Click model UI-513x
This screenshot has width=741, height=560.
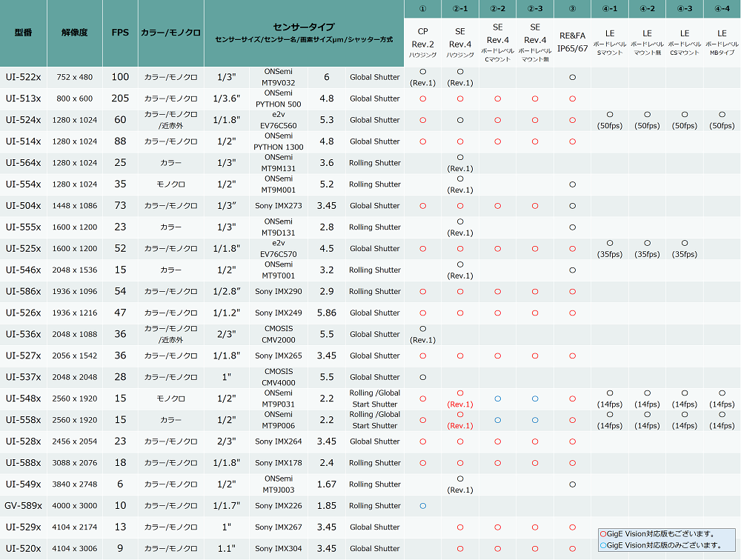(x=23, y=99)
